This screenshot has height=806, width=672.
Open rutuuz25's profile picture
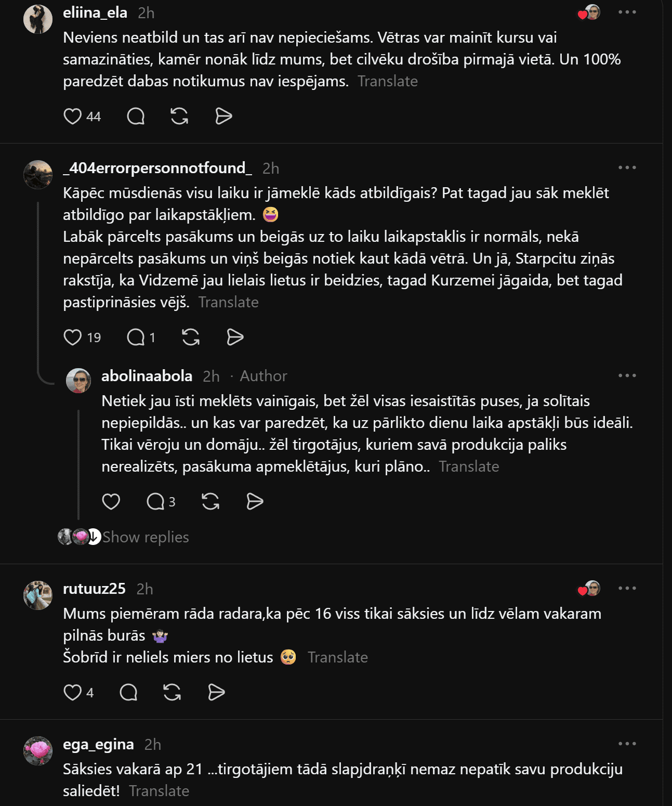38,595
